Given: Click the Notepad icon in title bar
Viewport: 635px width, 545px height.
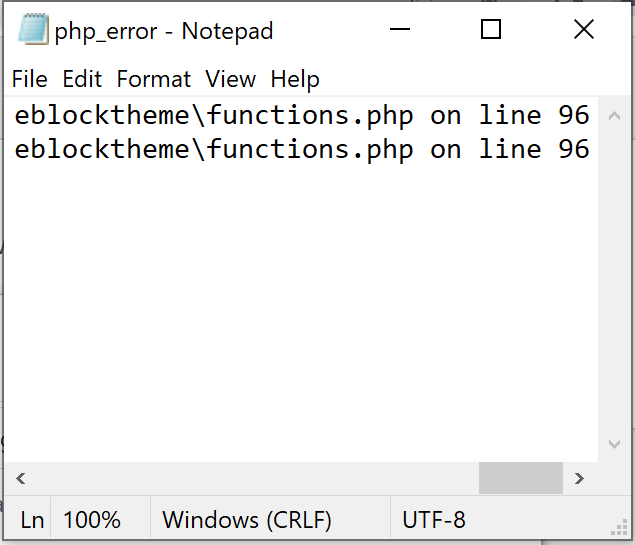Looking at the screenshot, I should tap(33, 29).
